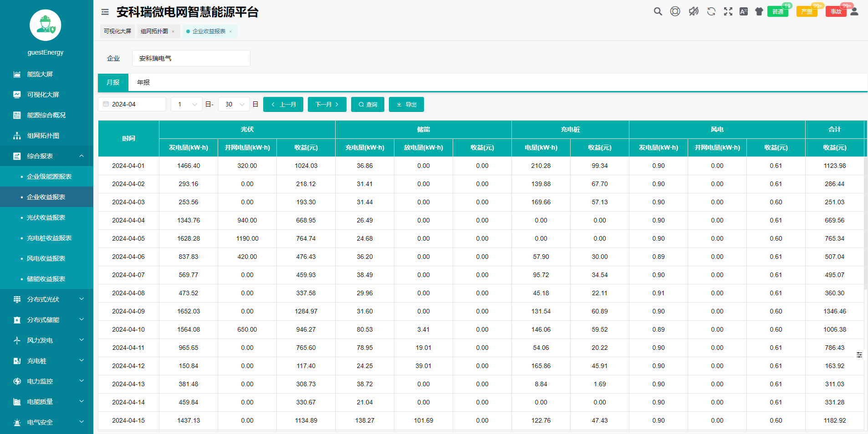
Task: Click the 2024-04 month picker field
Action: tap(132, 104)
